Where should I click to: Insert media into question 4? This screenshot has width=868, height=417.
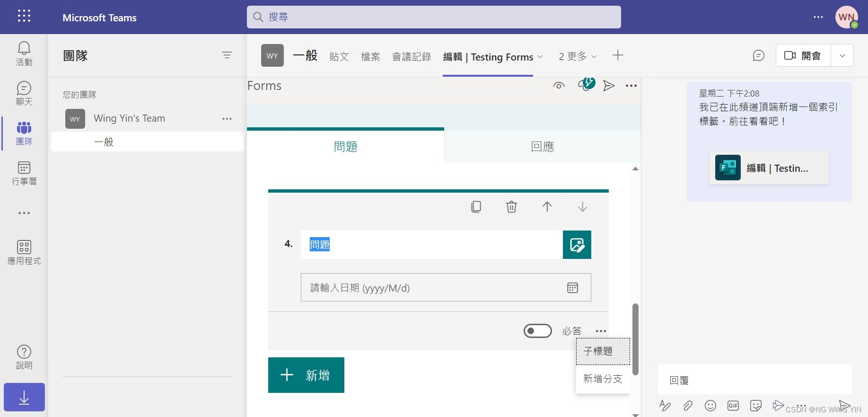[x=577, y=245]
